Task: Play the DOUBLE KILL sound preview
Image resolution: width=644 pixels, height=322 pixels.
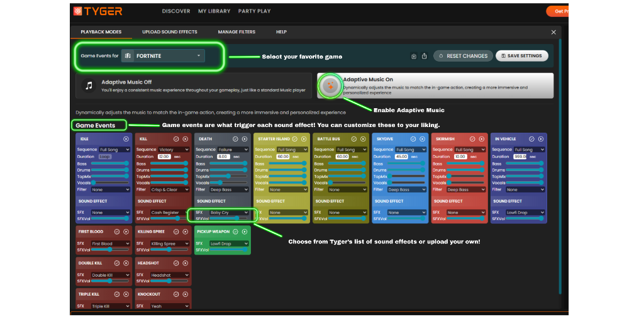Action: 126,263
